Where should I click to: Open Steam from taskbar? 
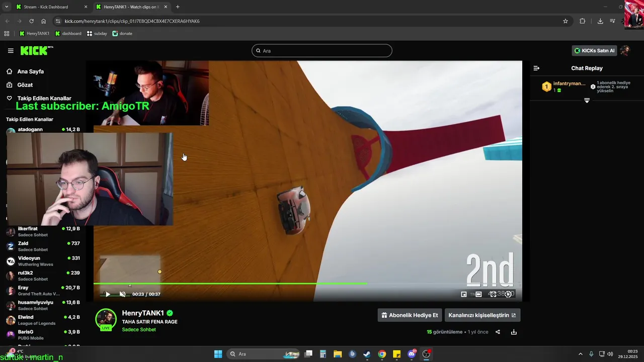coord(367,354)
